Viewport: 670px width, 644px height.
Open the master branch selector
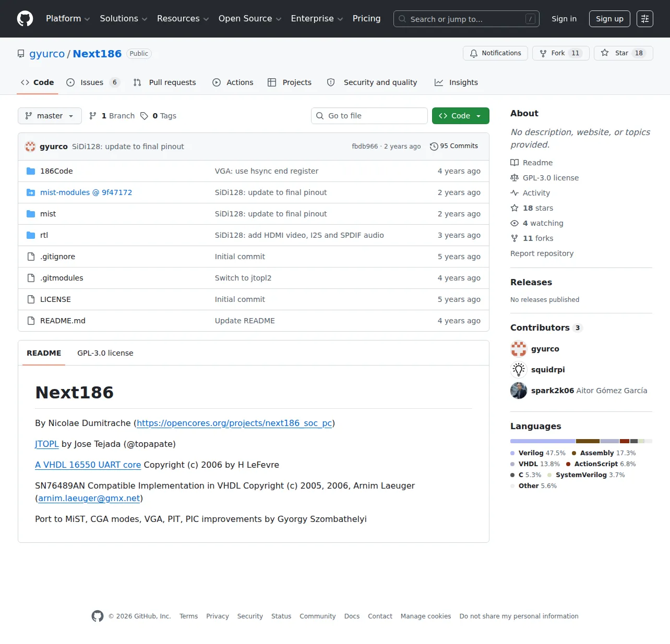pos(50,116)
